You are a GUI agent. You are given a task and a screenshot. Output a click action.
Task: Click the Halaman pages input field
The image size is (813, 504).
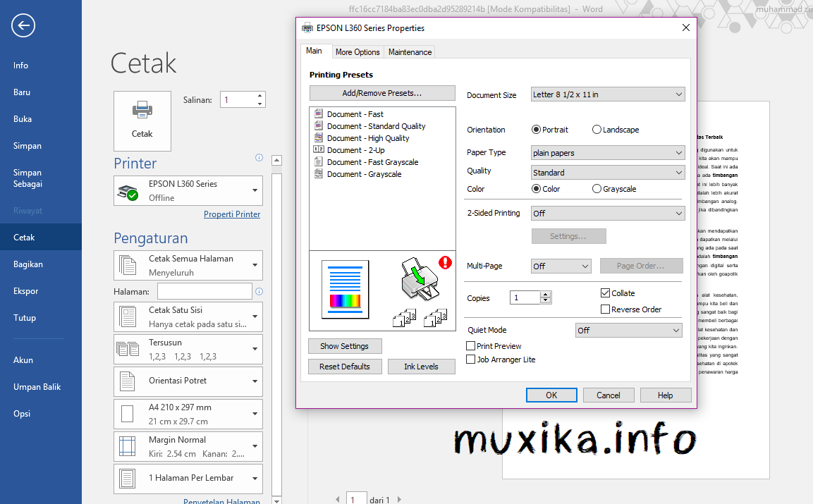coord(204,291)
